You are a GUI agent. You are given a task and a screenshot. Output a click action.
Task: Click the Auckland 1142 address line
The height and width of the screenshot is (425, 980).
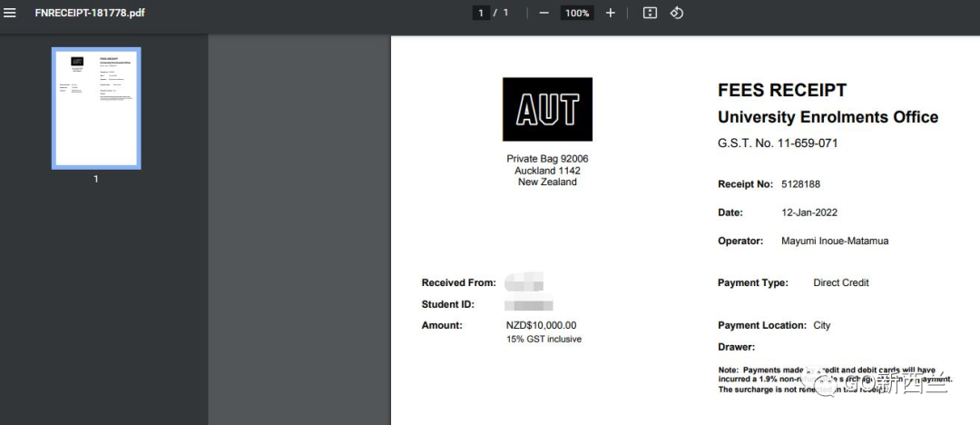pos(547,171)
